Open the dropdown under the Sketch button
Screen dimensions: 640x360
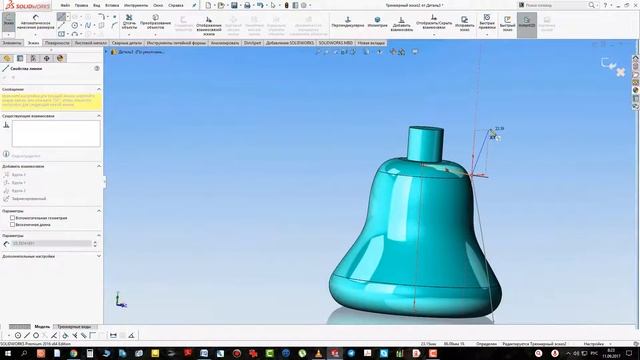9,35
